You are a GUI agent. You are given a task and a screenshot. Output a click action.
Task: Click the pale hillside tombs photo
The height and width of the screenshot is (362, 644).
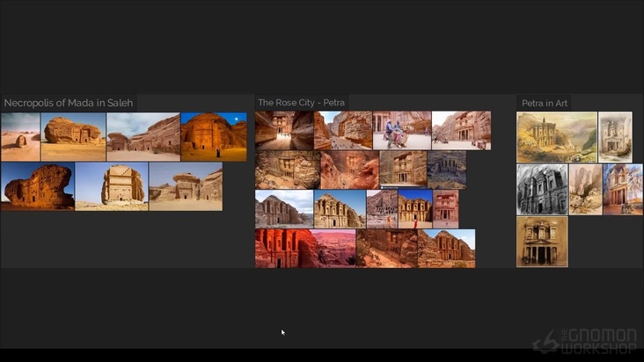point(383,209)
